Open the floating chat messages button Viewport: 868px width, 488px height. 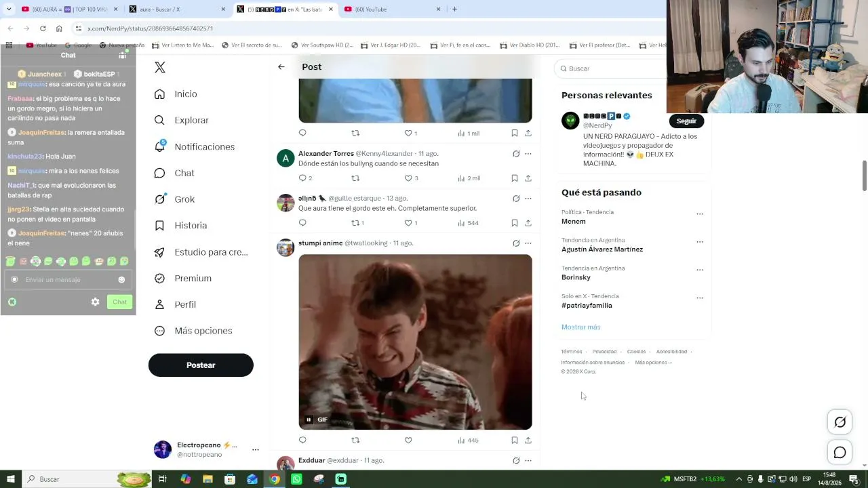point(840,453)
